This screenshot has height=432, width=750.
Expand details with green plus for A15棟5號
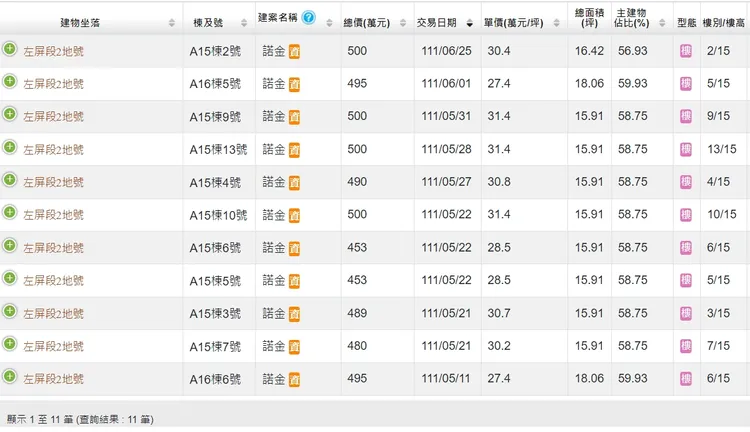(x=10, y=278)
